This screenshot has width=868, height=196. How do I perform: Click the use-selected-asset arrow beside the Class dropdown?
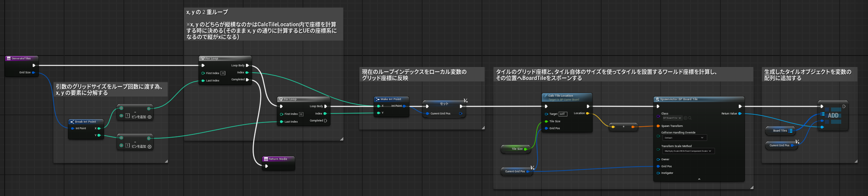(685, 118)
